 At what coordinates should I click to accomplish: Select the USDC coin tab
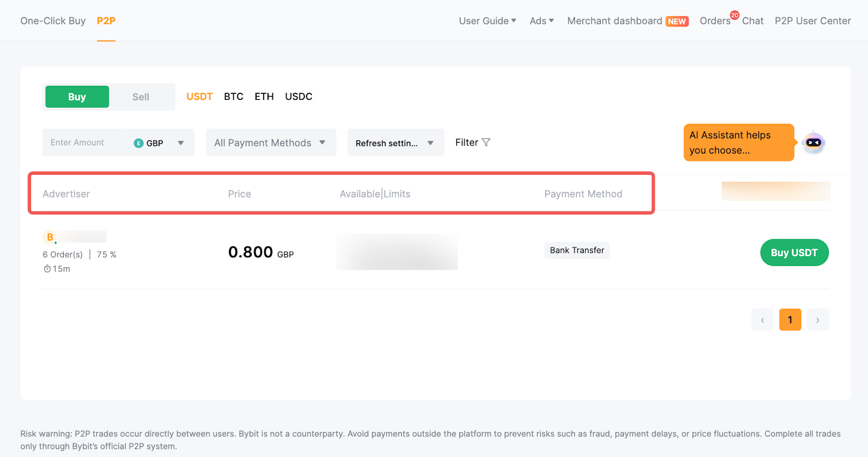tap(298, 97)
